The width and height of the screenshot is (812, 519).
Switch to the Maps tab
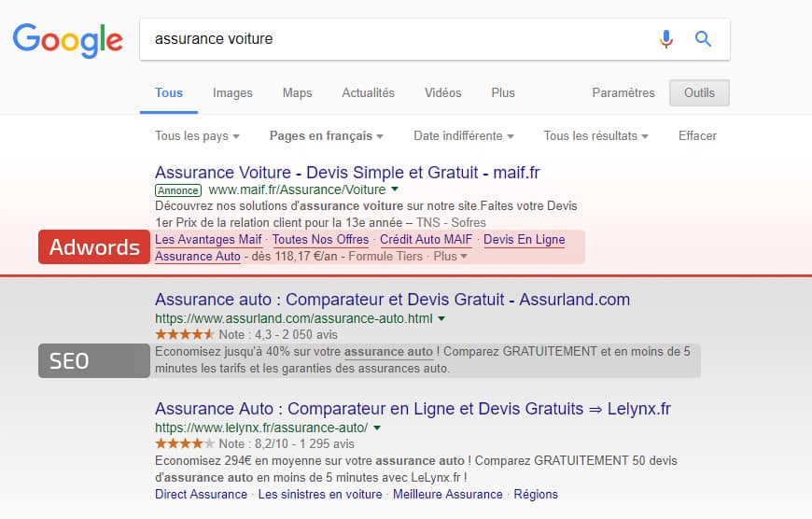pyautogui.click(x=297, y=93)
